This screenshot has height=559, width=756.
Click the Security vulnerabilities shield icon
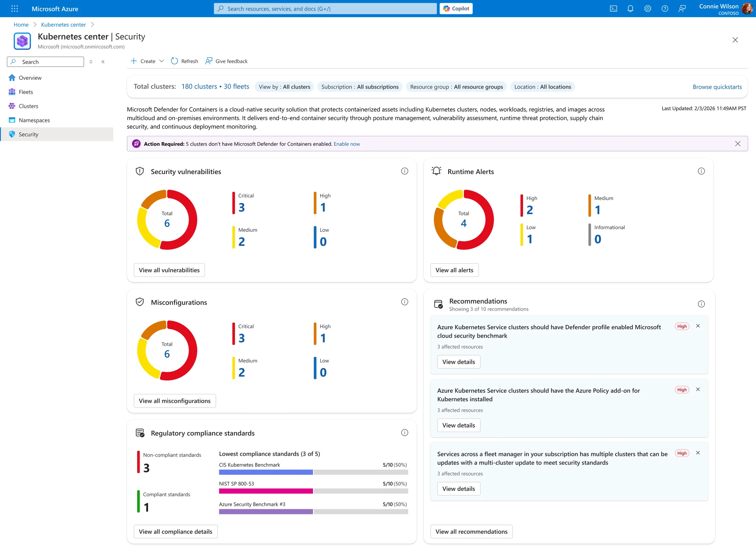click(140, 171)
